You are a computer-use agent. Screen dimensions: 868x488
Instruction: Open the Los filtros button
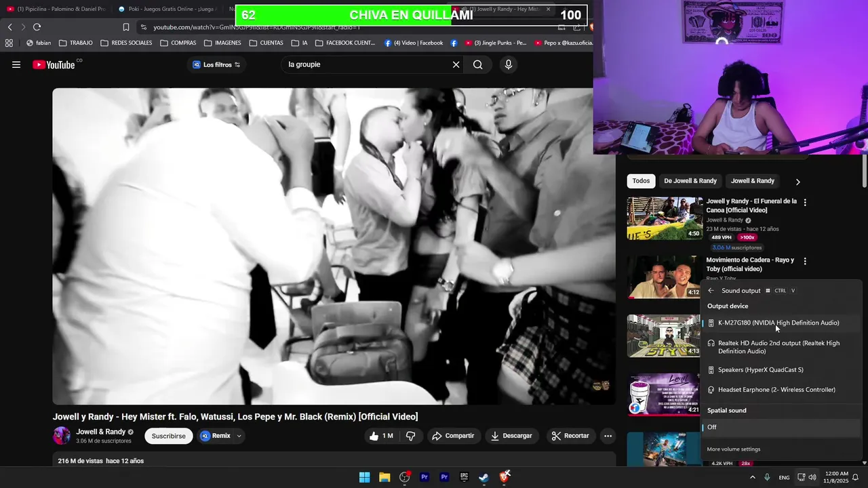(217, 65)
